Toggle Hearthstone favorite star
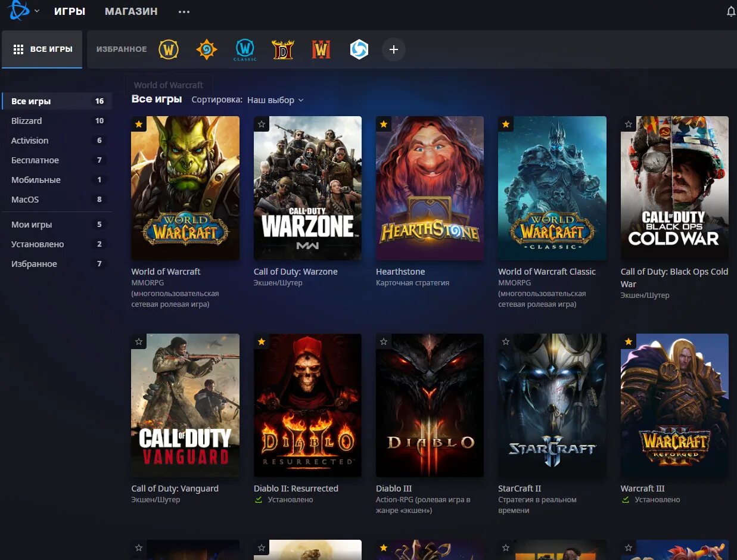Viewport: 737px width, 560px height. (384, 124)
